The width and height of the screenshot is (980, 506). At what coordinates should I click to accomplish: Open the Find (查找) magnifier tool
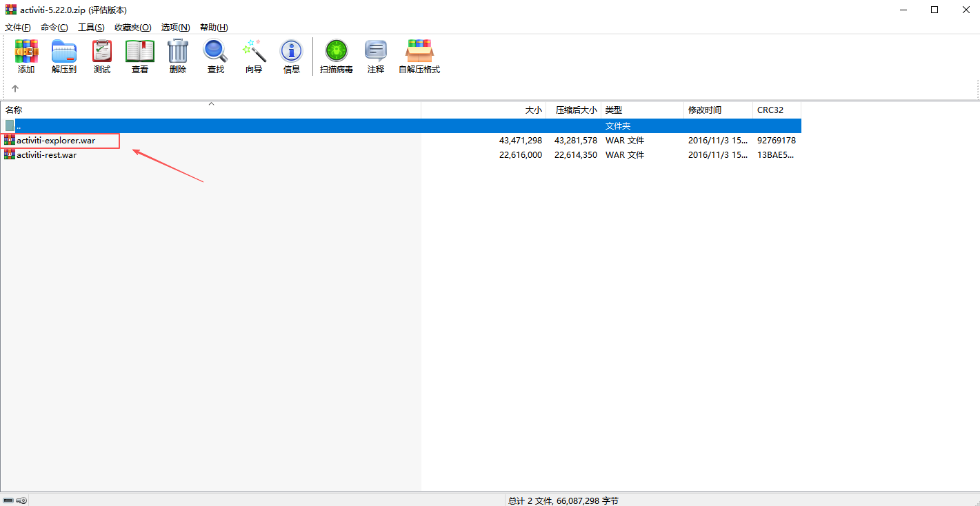coord(216,55)
